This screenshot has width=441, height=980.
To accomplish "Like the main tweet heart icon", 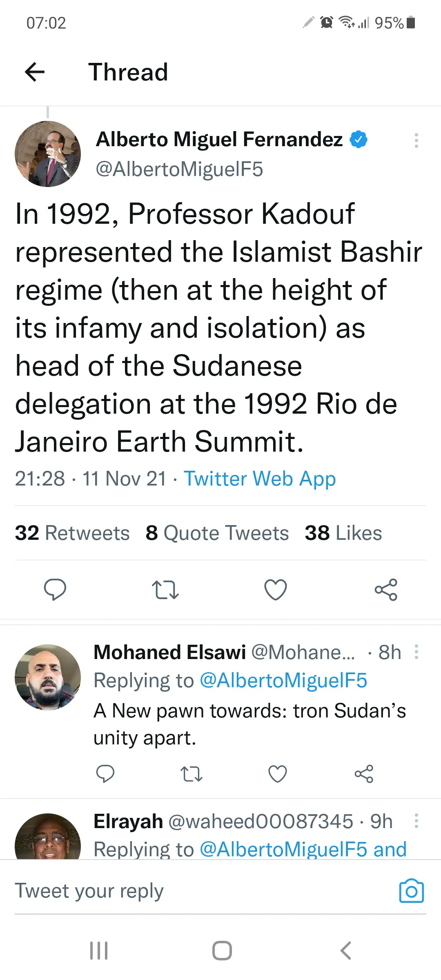I will coord(276,590).
